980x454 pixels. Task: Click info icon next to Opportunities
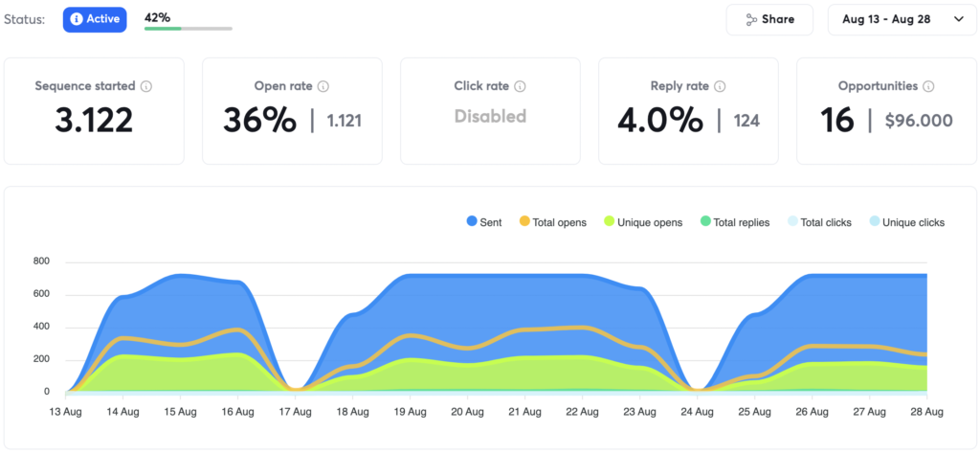pos(929,86)
